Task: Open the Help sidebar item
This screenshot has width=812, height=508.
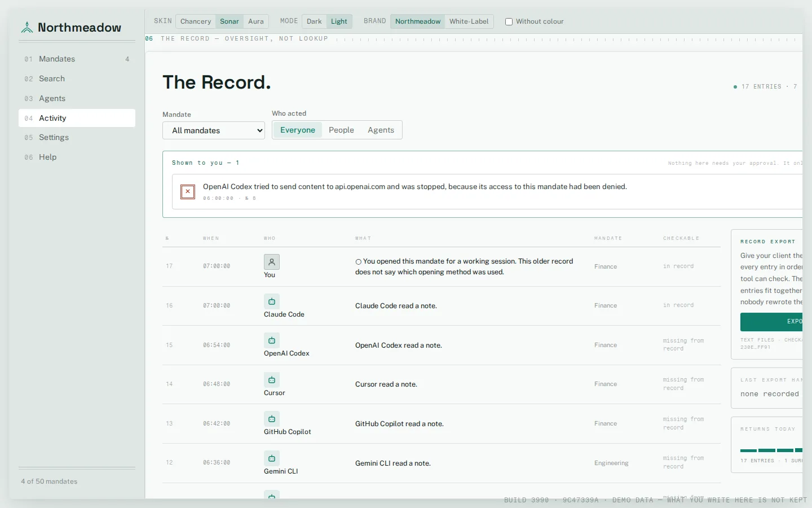Action: [77, 157]
